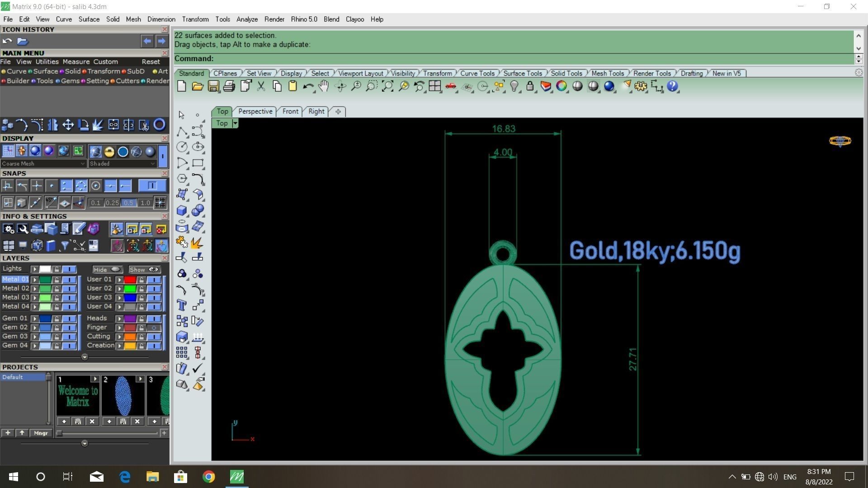The height and width of the screenshot is (488, 868).
Task: Select the Box solid tool in the side toolbar
Action: pyautogui.click(x=182, y=210)
